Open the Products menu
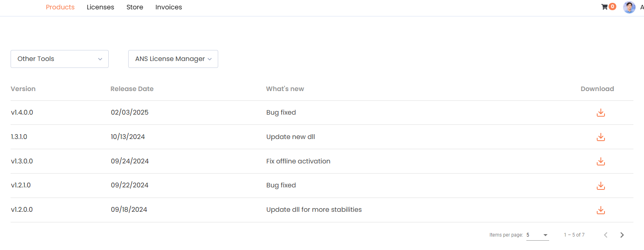This screenshot has height=250, width=644. coord(60,7)
